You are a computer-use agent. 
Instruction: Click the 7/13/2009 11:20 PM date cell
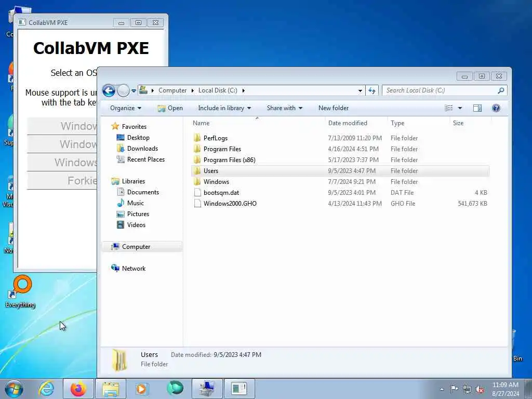pyautogui.click(x=354, y=138)
